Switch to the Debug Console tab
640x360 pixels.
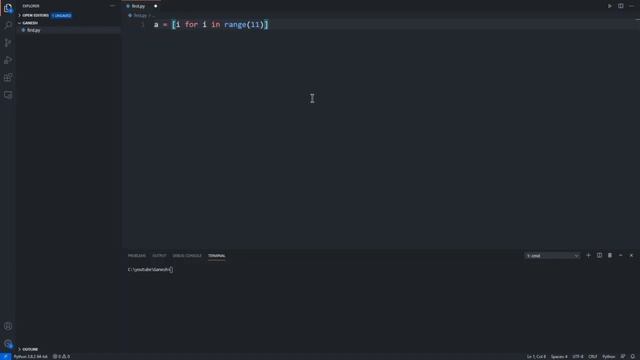tap(187, 256)
